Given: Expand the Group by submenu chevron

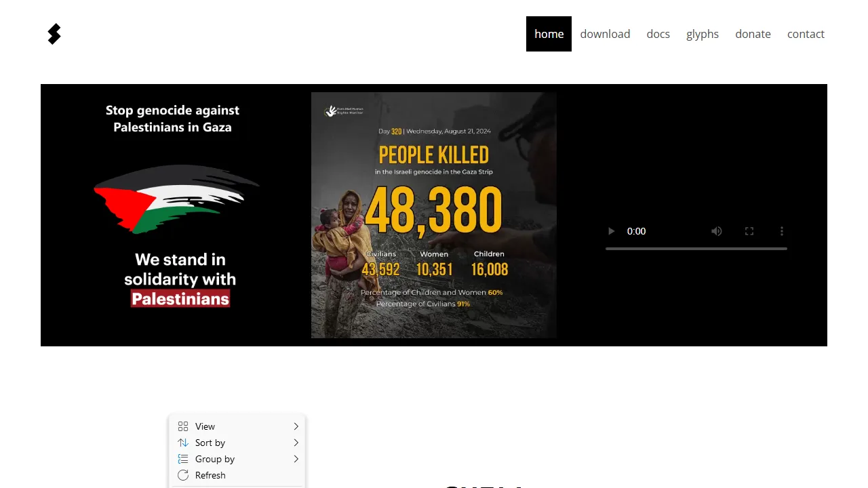Looking at the screenshot, I should 296,459.
